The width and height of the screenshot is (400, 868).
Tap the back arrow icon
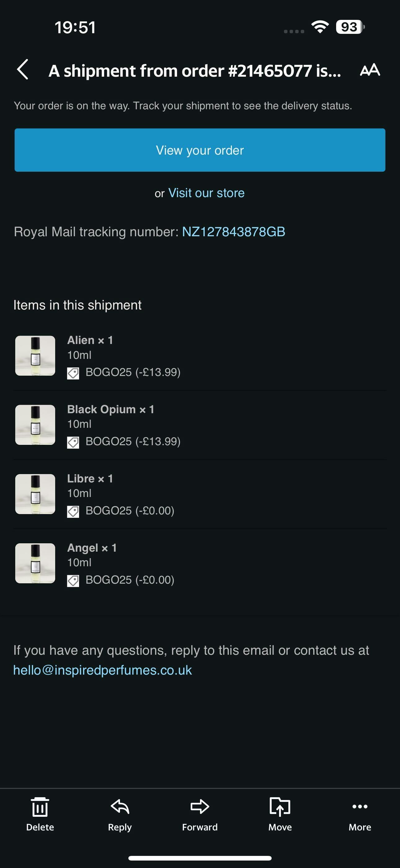(23, 70)
